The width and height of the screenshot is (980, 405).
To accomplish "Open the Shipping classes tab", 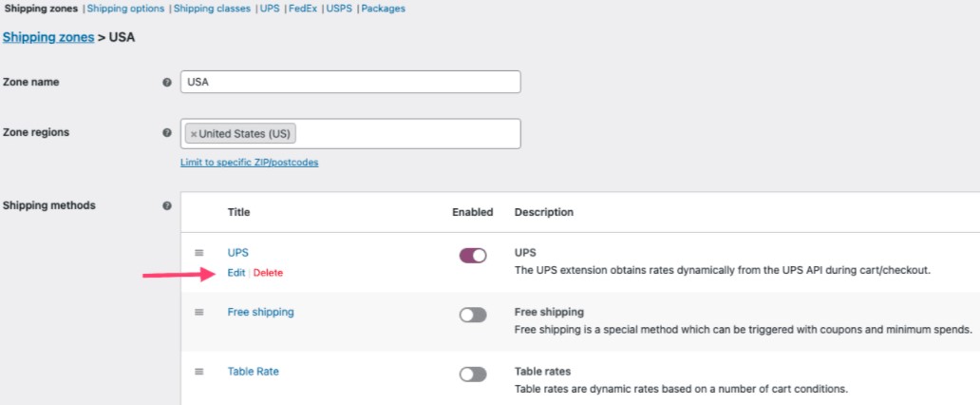I will tap(212, 9).
